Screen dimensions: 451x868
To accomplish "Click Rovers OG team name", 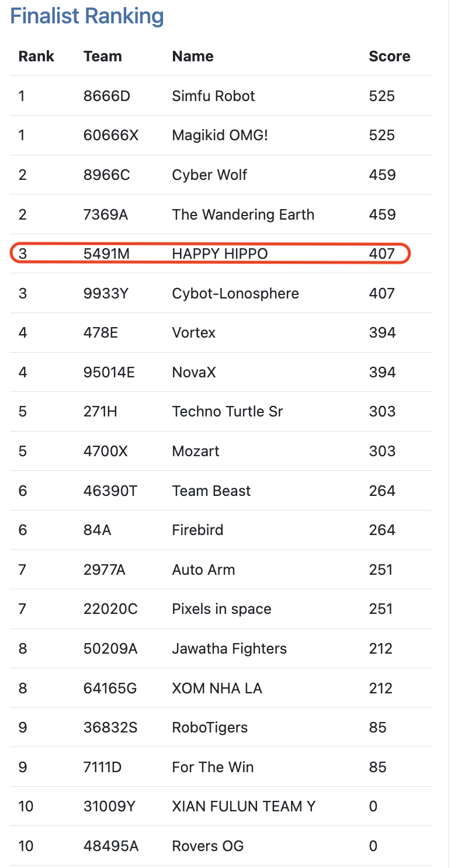I will tap(207, 846).
